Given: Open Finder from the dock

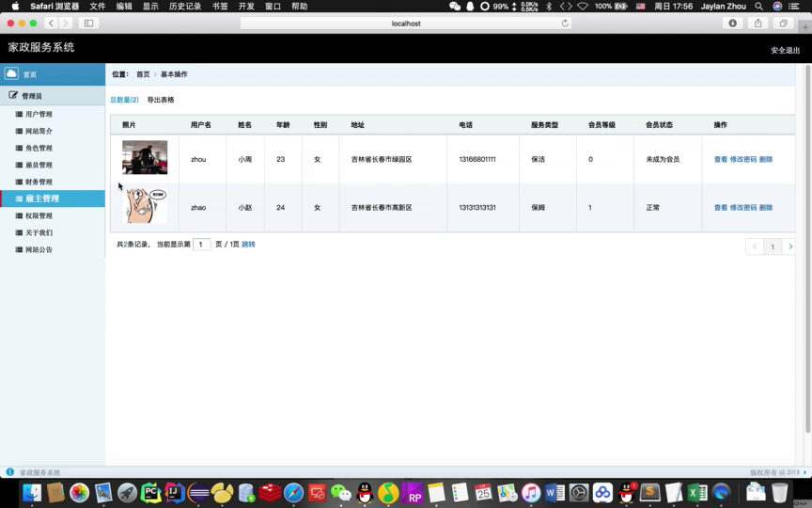Looking at the screenshot, I should [32, 492].
